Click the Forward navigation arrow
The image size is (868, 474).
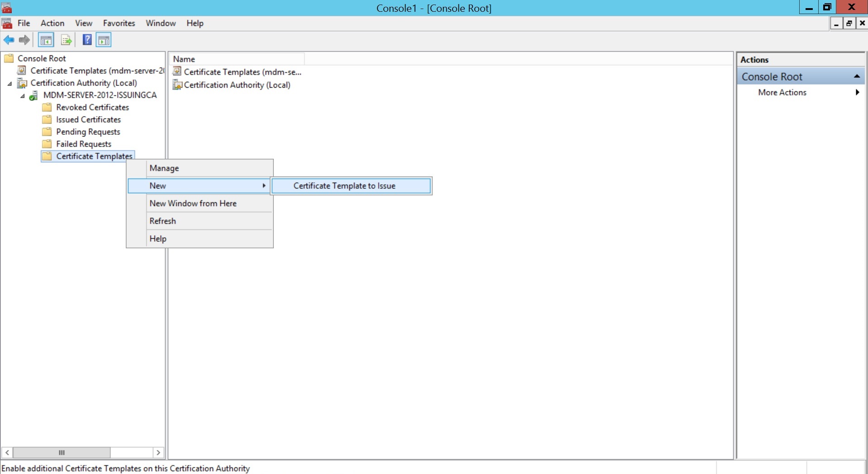[x=24, y=40]
